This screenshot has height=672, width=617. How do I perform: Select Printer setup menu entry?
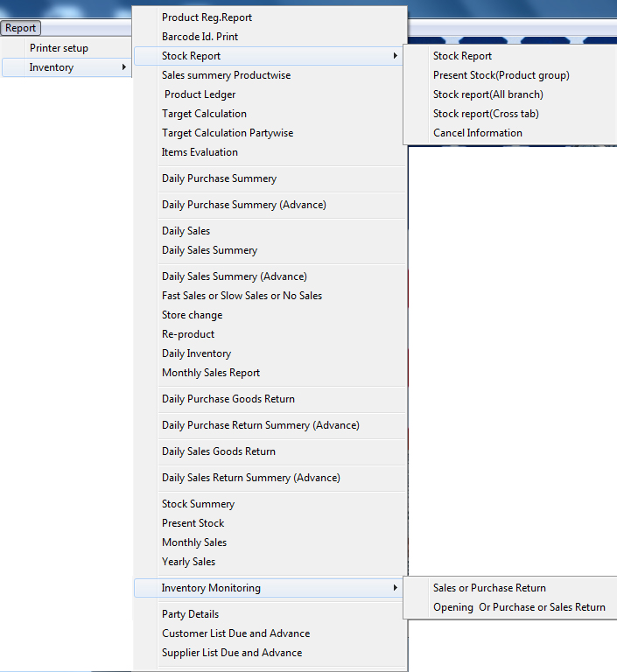[59, 48]
